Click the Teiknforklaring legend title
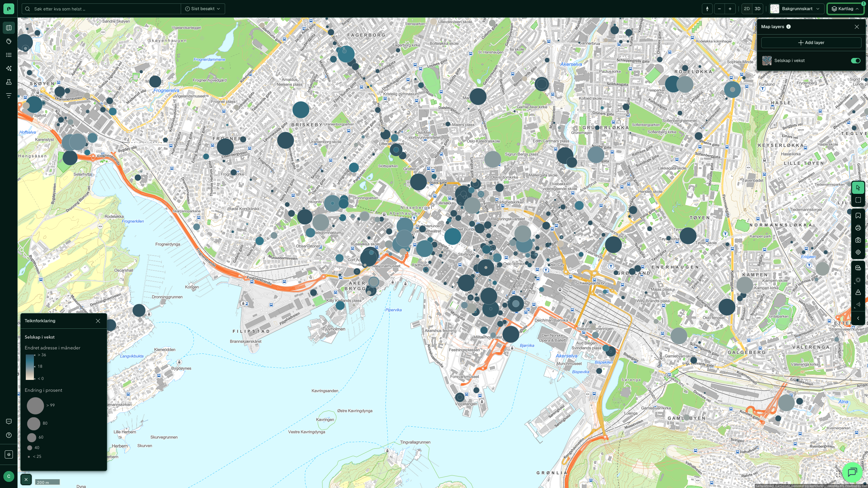 point(40,321)
